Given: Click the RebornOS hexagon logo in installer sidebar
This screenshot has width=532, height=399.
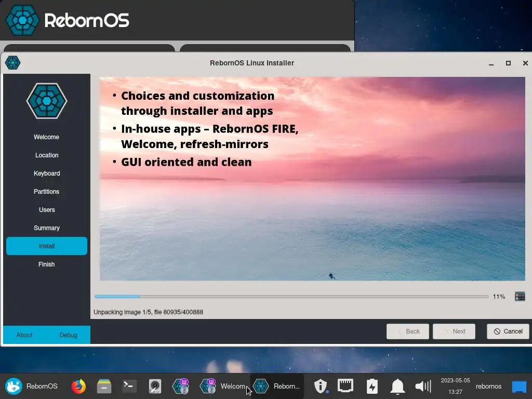Looking at the screenshot, I should [47, 101].
